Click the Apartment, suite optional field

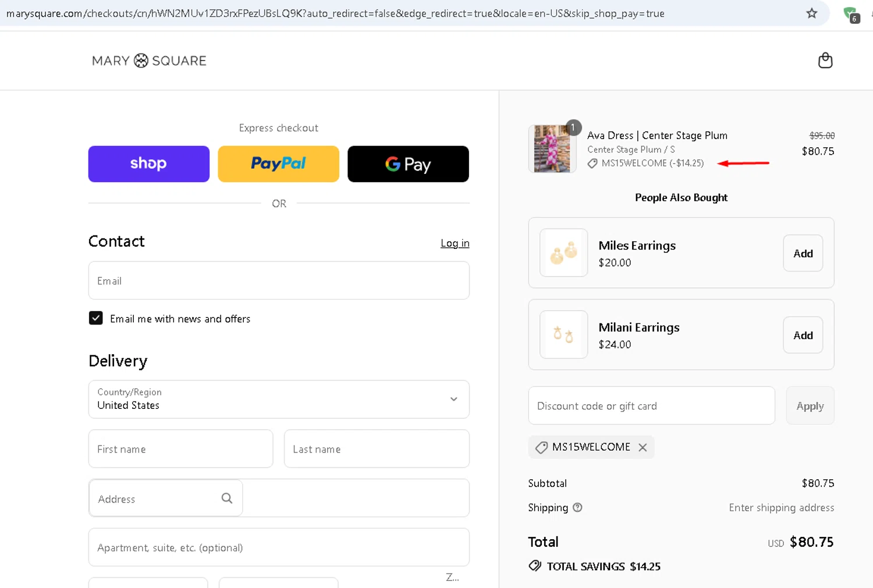(x=279, y=547)
